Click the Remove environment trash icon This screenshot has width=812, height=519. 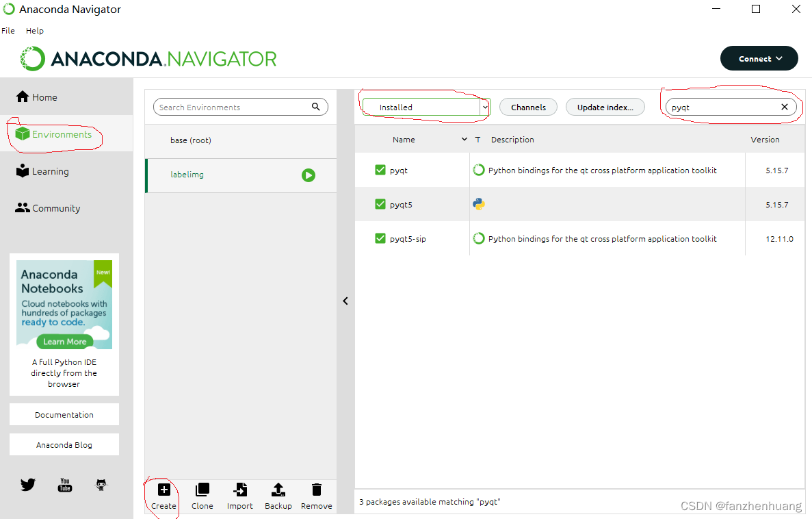[x=317, y=490]
